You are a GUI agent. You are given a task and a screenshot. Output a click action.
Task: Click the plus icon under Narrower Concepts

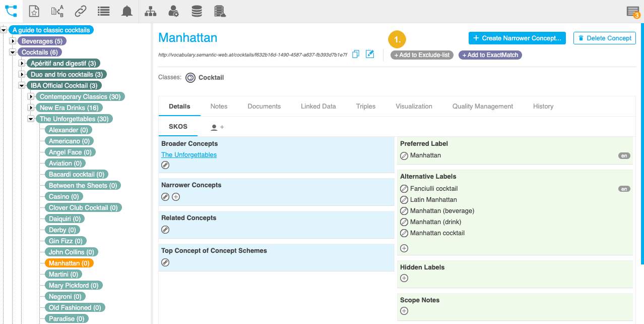176,197
